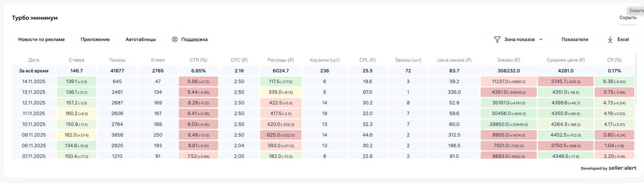644x183 pixels.
Task: Click the 3858 impressions cell
Action: (117, 135)
